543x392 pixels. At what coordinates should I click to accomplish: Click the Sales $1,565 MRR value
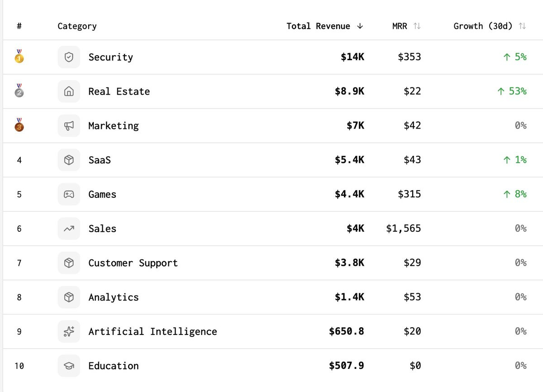403,229
